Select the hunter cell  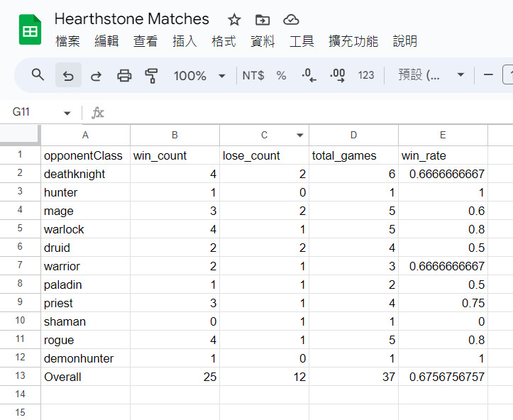click(85, 192)
